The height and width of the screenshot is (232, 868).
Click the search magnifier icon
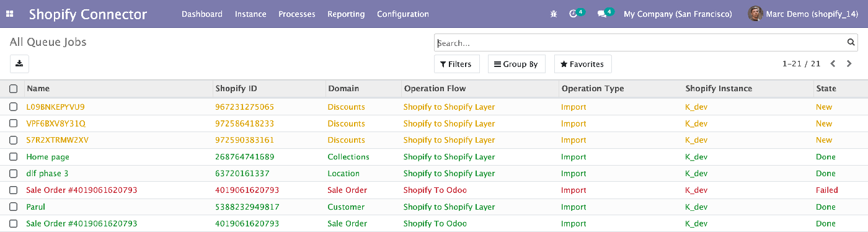point(851,43)
